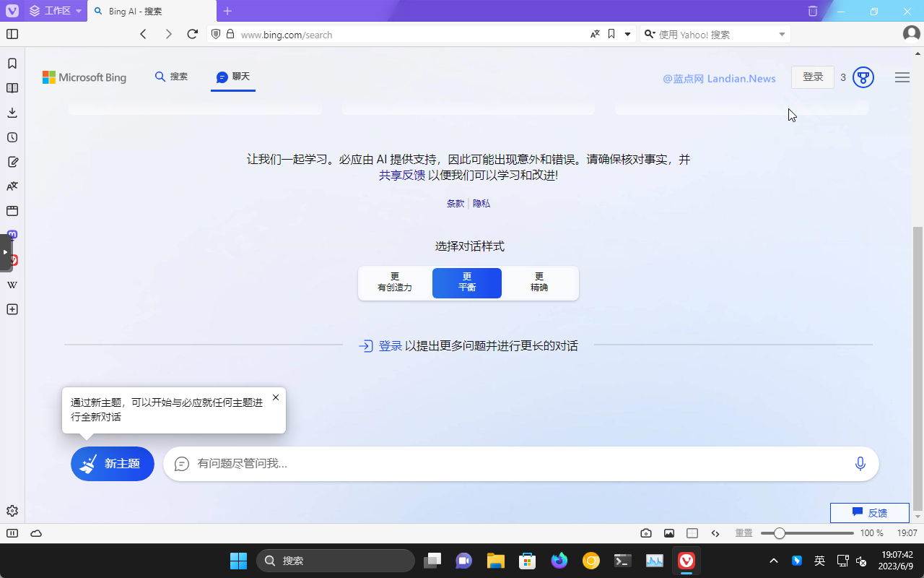This screenshot has width=924, height=578.
Task: Click 重置 zoom reset button
Action: point(744,533)
